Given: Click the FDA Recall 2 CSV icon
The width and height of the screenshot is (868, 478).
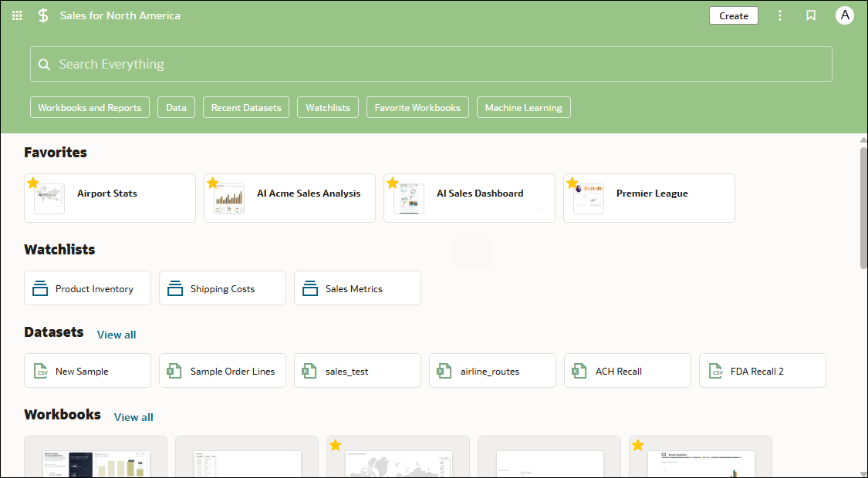Looking at the screenshot, I should pos(716,372).
